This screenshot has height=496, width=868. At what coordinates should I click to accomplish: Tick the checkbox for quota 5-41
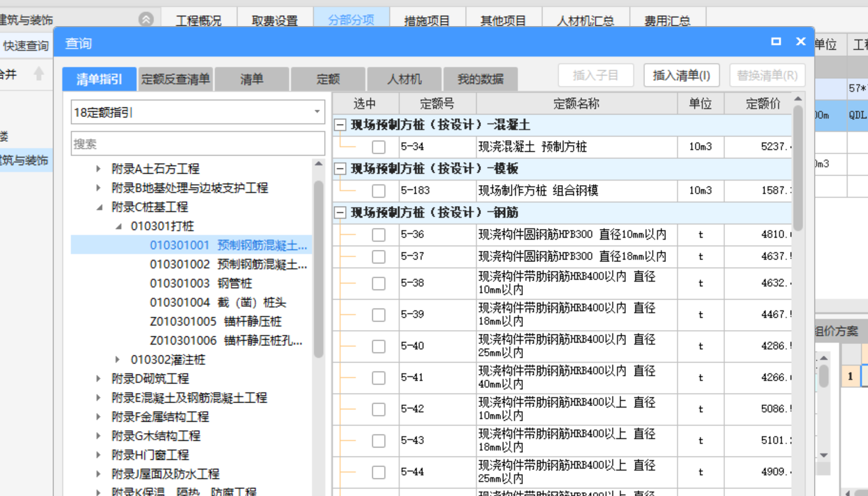pos(379,378)
